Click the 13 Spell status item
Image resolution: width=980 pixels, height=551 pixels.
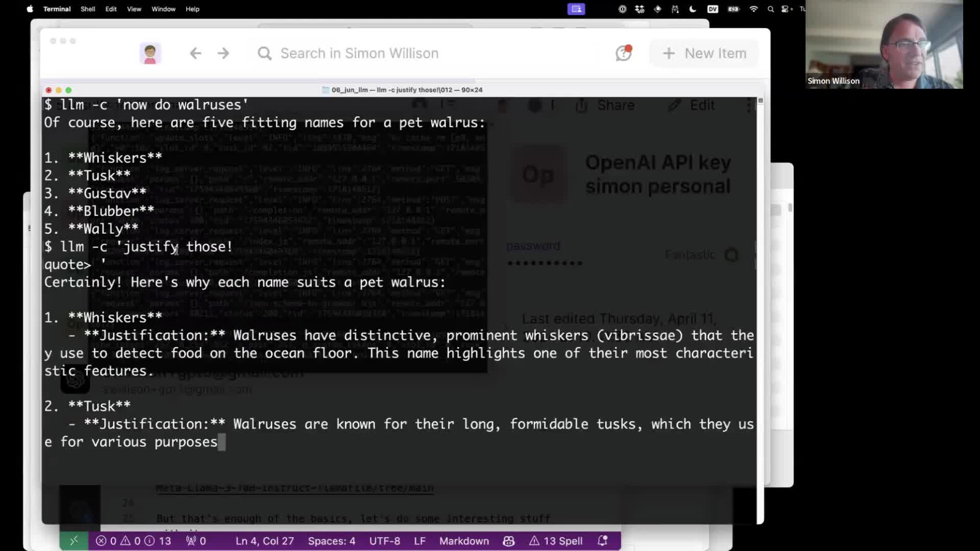tap(556, 541)
